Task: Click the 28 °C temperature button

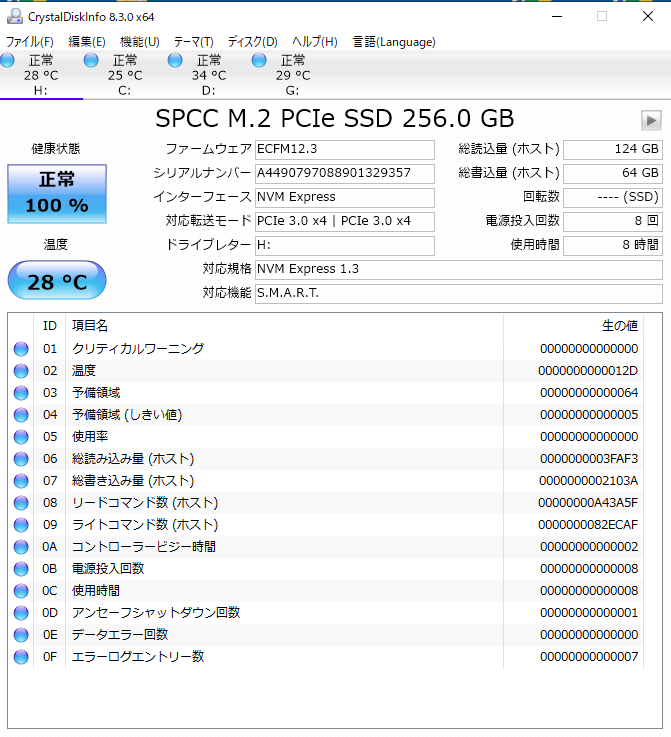Action: pos(56,281)
